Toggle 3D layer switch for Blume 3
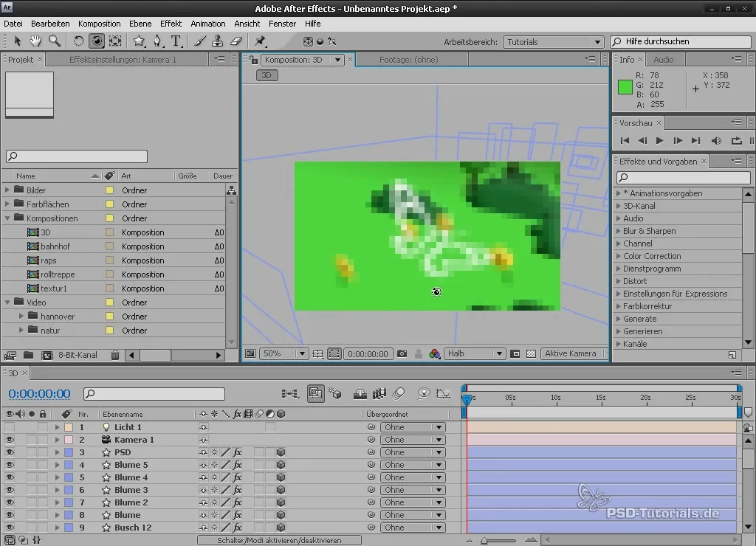 (281, 490)
